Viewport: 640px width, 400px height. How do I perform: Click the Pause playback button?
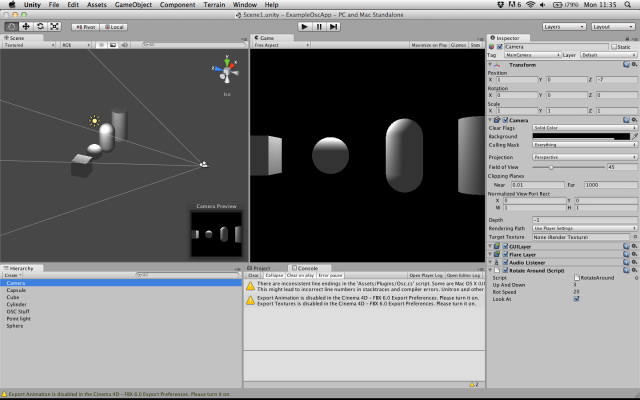click(x=319, y=27)
